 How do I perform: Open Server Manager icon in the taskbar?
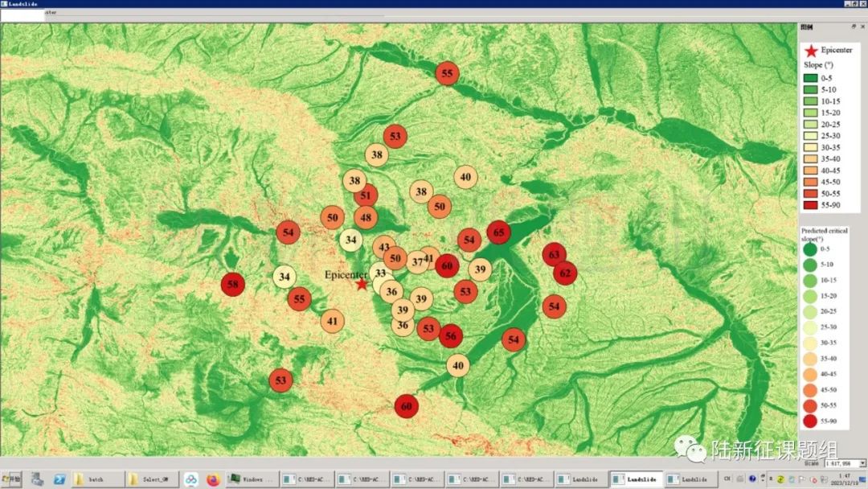point(37,479)
